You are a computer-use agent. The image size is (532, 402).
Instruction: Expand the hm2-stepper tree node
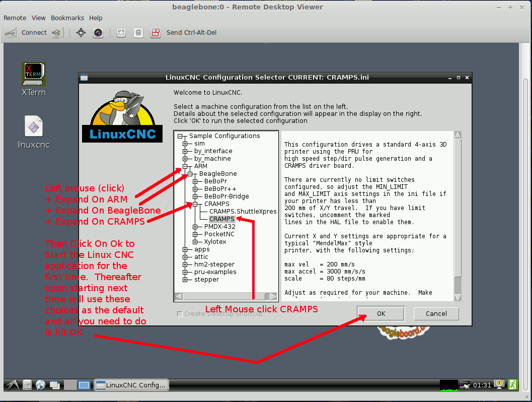(185, 264)
